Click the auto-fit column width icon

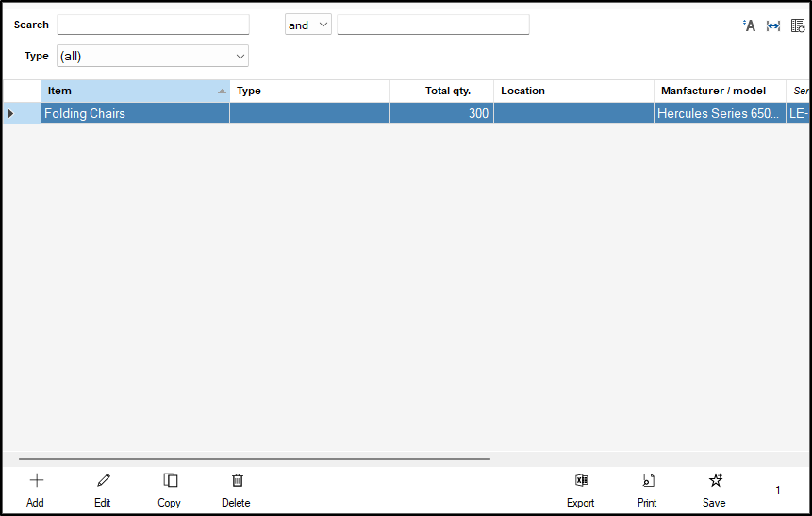pos(773,25)
